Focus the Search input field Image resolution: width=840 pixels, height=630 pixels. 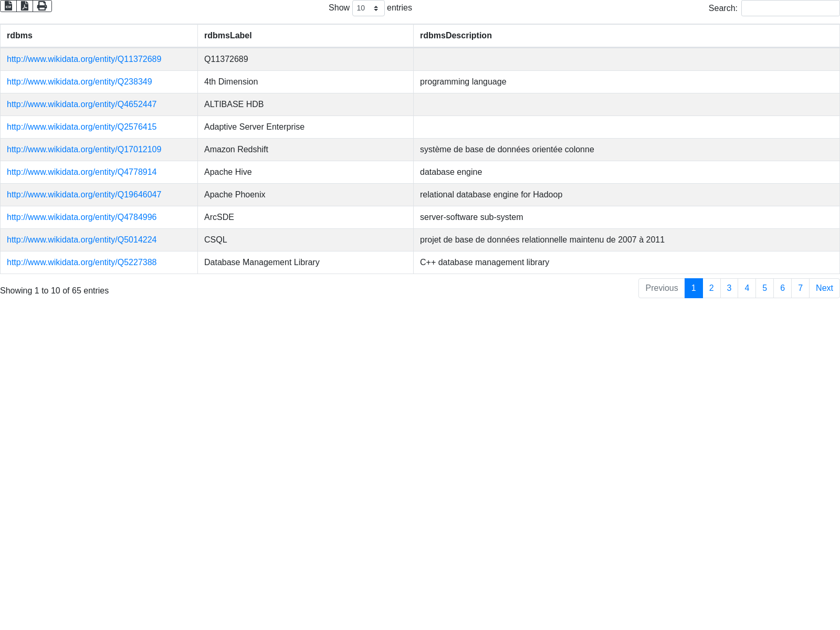(790, 8)
